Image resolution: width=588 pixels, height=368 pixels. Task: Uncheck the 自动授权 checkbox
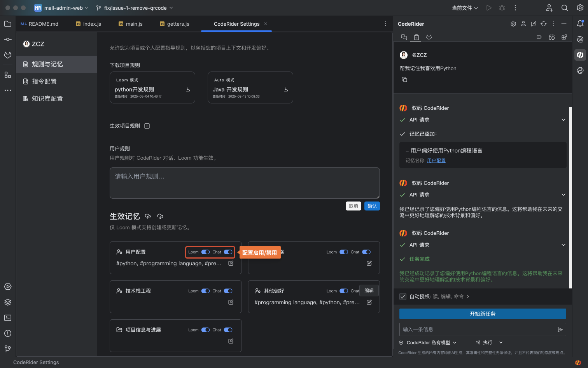point(403,296)
